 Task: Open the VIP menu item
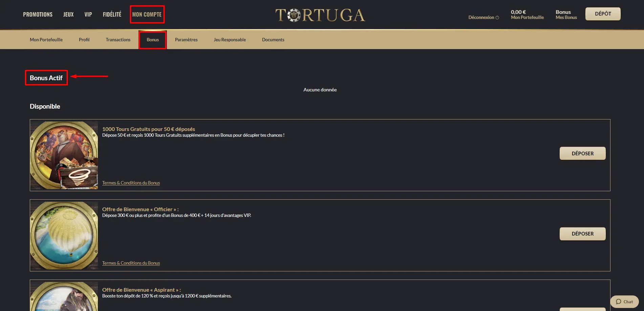pos(88,15)
